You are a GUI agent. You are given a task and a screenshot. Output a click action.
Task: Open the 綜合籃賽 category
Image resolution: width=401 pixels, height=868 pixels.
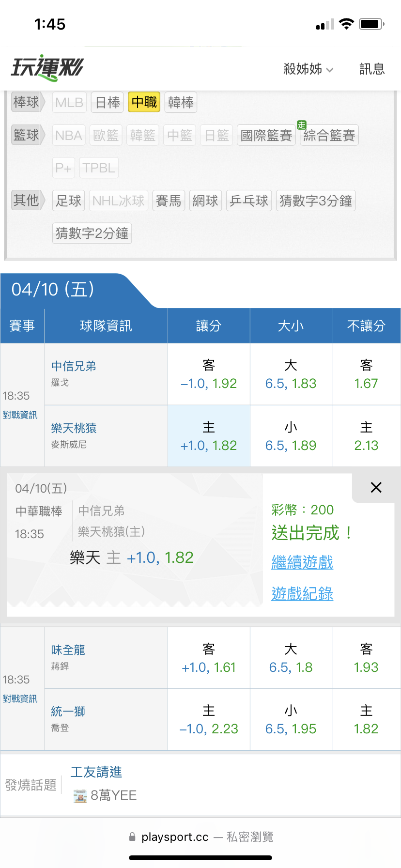click(329, 135)
